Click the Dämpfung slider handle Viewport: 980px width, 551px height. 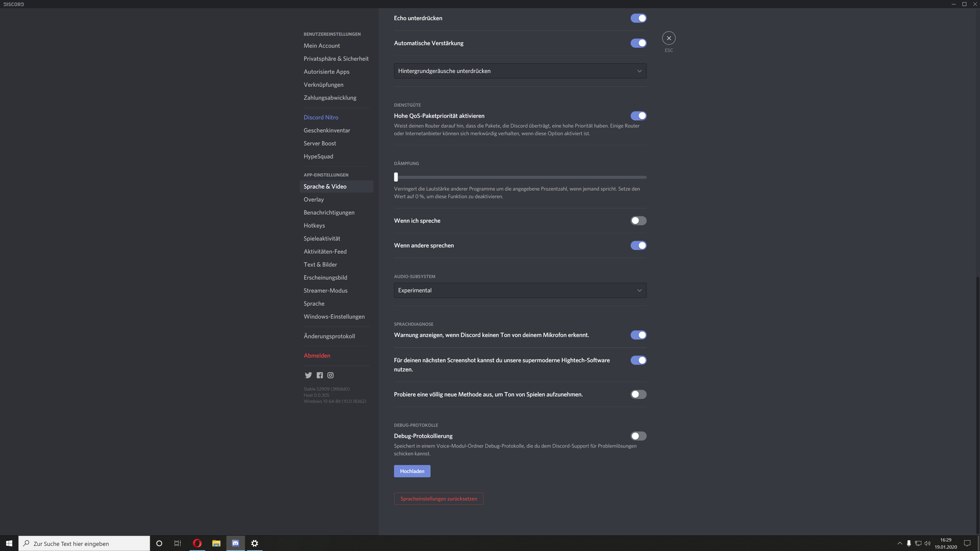click(396, 177)
